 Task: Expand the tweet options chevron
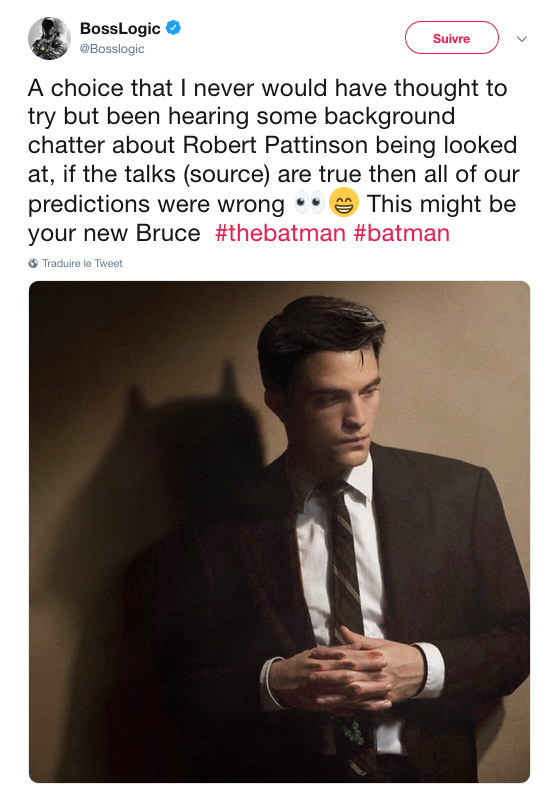522,39
